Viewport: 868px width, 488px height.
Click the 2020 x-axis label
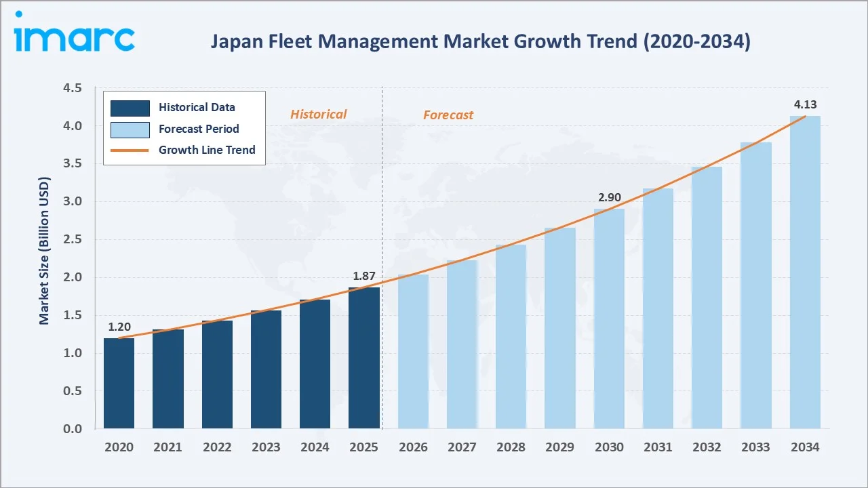click(119, 447)
